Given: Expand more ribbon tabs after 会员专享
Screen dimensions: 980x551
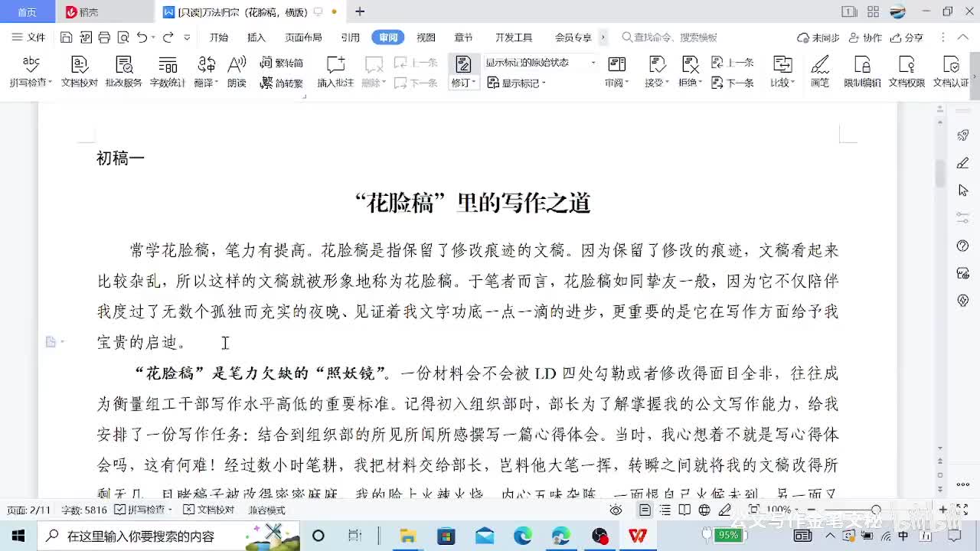Looking at the screenshot, I should click(x=603, y=37).
